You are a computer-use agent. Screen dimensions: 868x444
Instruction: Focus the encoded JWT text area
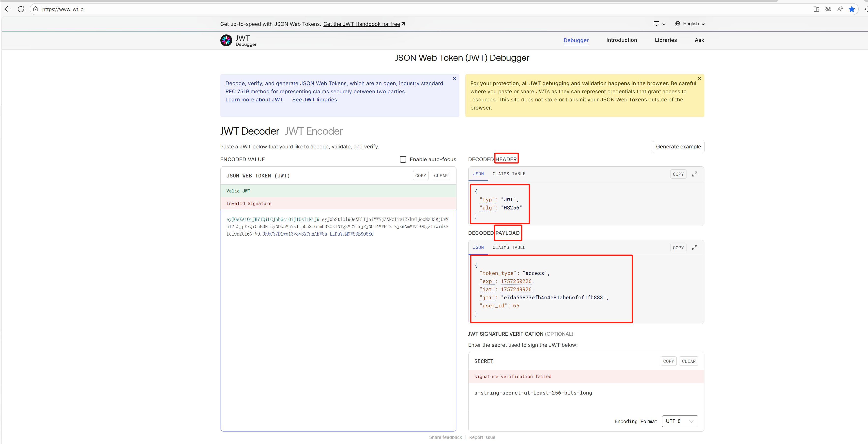[x=338, y=320]
